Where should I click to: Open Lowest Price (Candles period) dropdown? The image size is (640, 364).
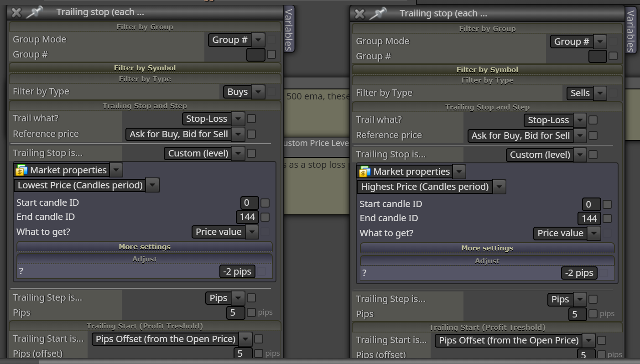(x=86, y=185)
